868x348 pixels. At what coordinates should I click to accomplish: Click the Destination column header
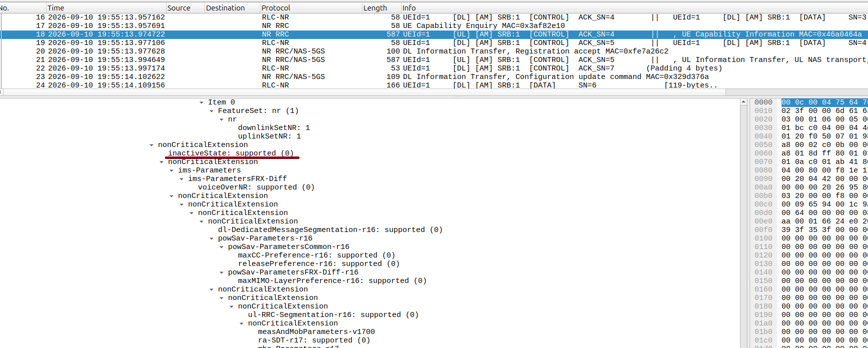(x=232, y=8)
